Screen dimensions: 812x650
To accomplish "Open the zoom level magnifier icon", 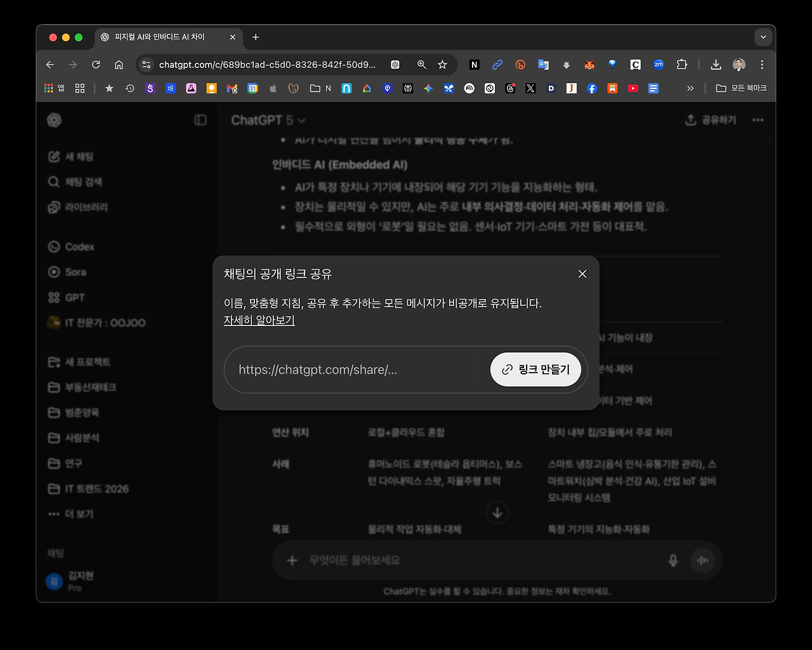I will (x=421, y=65).
